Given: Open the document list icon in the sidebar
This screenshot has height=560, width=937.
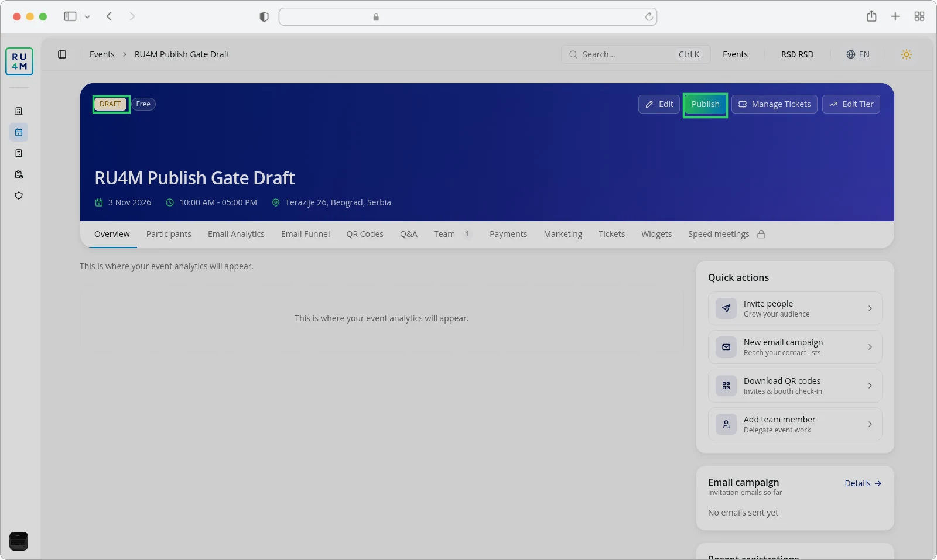Looking at the screenshot, I should [19, 153].
